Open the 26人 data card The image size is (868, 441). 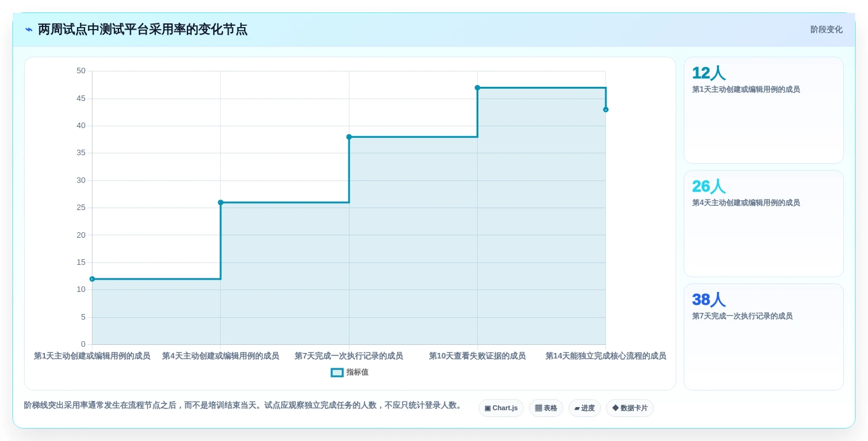(764, 224)
